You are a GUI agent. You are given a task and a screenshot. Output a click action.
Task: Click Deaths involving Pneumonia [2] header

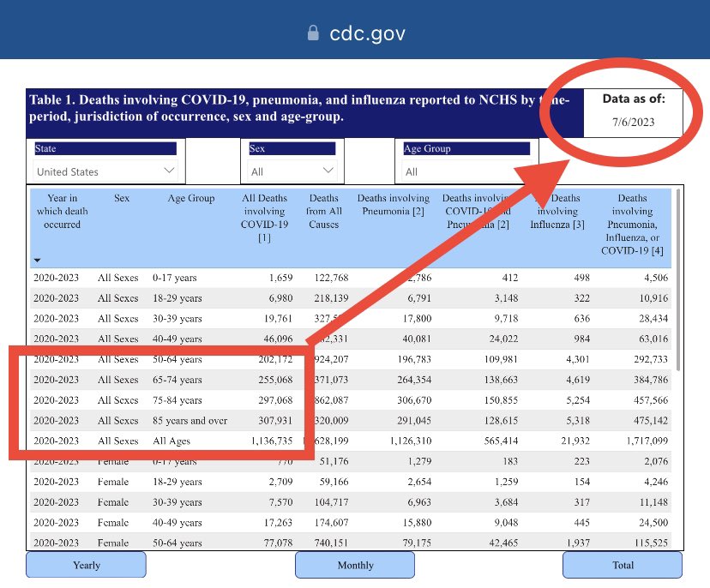click(x=393, y=205)
